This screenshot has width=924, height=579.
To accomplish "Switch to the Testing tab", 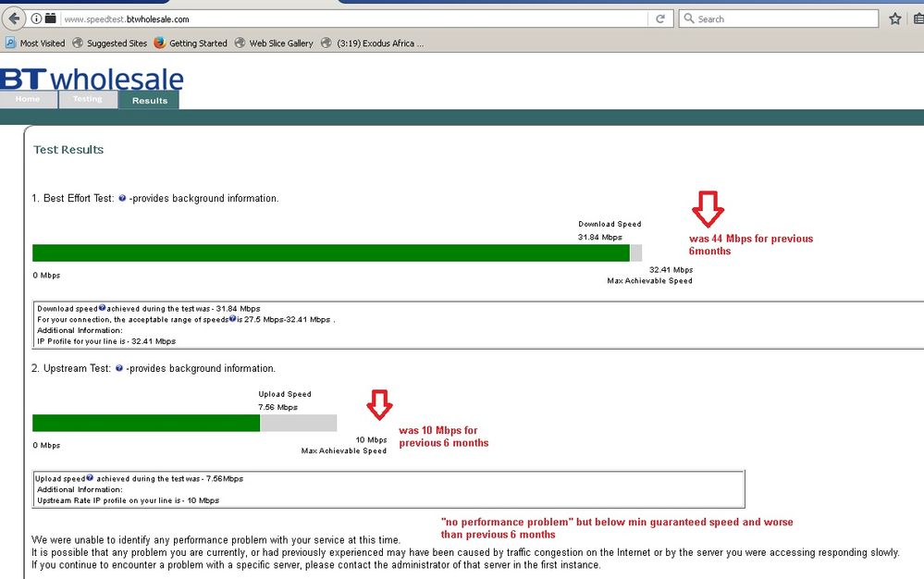I will [x=88, y=99].
